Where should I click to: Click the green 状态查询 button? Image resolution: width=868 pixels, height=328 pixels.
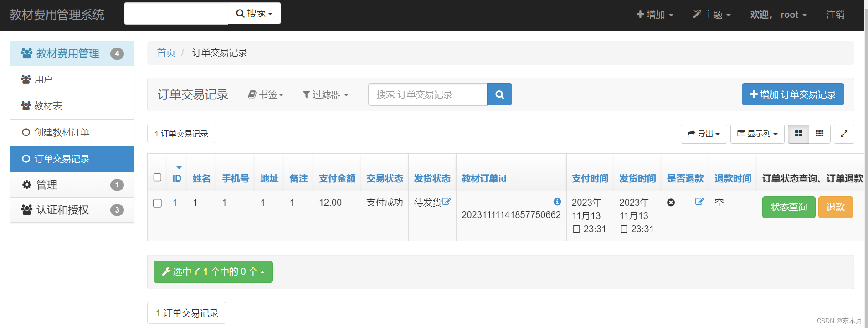coord(789,207)
